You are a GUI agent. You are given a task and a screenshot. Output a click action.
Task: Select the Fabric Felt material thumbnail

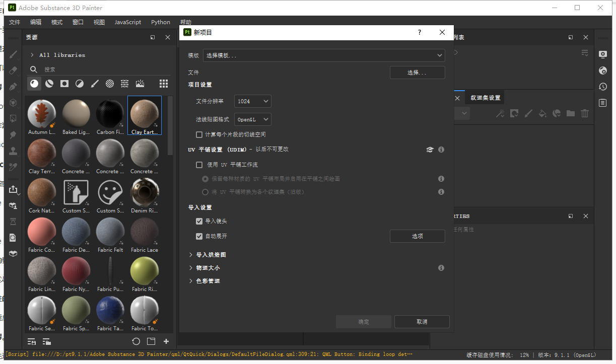click(x=110, y=234)
